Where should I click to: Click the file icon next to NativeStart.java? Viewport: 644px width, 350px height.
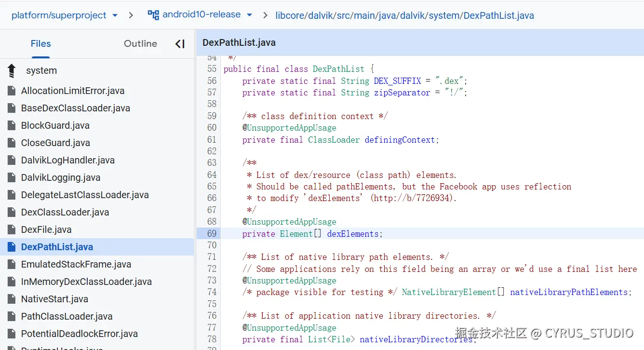click(12, 299)
